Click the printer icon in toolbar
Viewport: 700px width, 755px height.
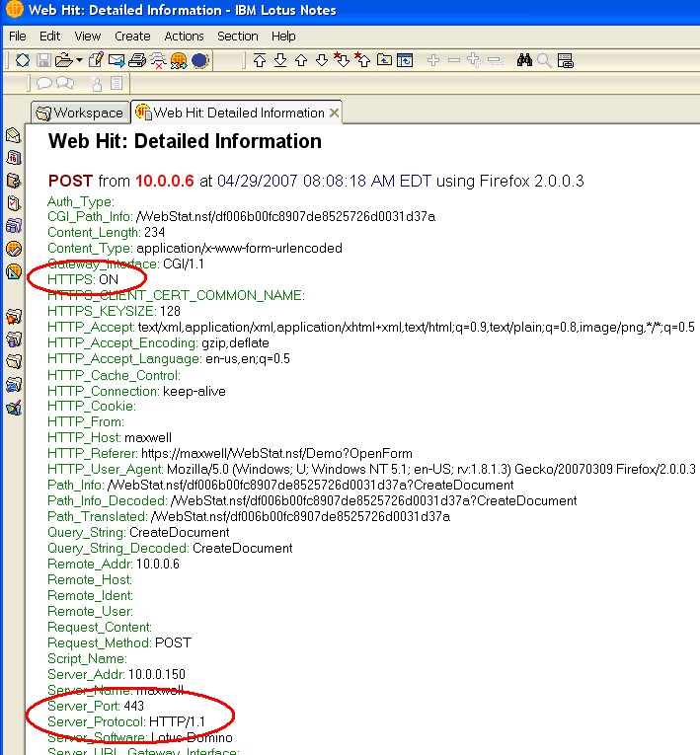137,60
